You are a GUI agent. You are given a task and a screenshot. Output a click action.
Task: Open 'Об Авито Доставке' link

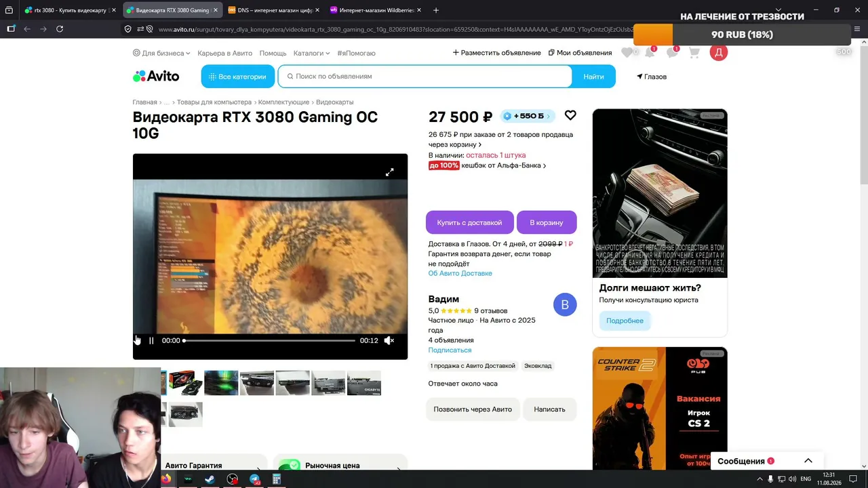460,273
